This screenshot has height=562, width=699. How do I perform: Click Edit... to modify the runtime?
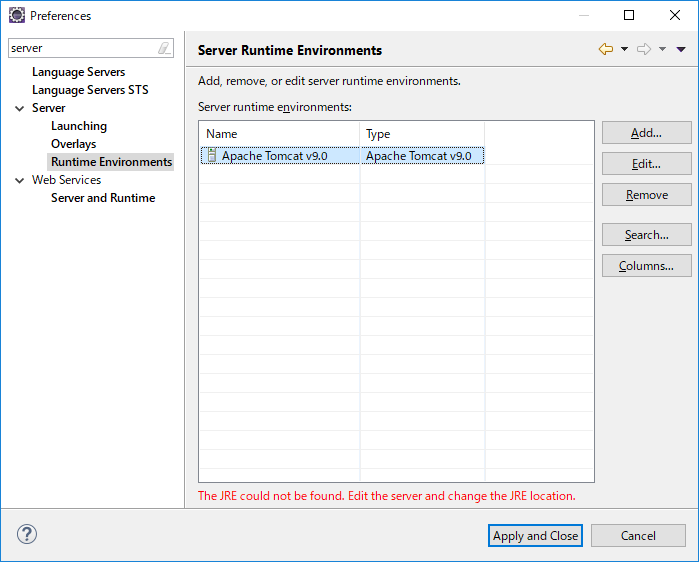tap(646, 164)
